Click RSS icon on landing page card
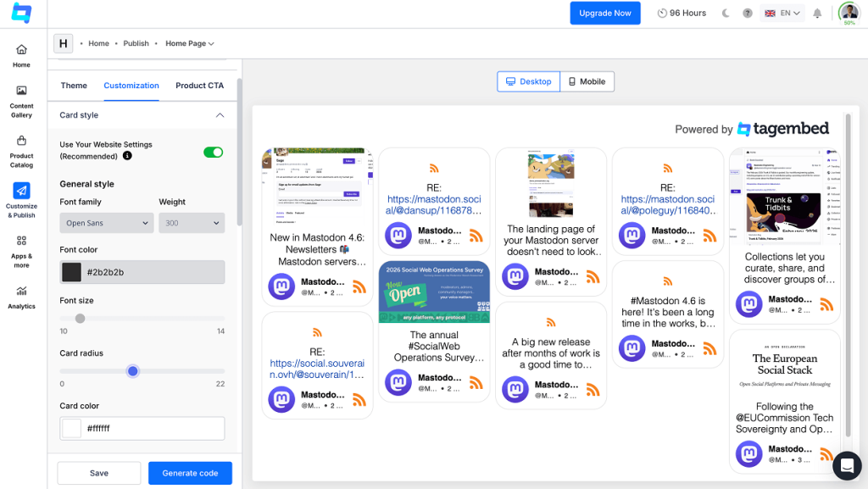Screen dimensions: 868x489 point(593,277)
